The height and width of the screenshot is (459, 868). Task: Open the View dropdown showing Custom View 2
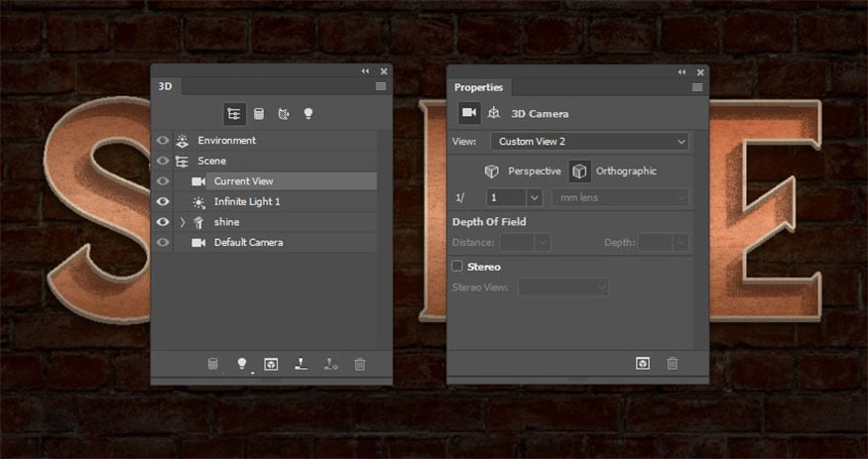590,142
